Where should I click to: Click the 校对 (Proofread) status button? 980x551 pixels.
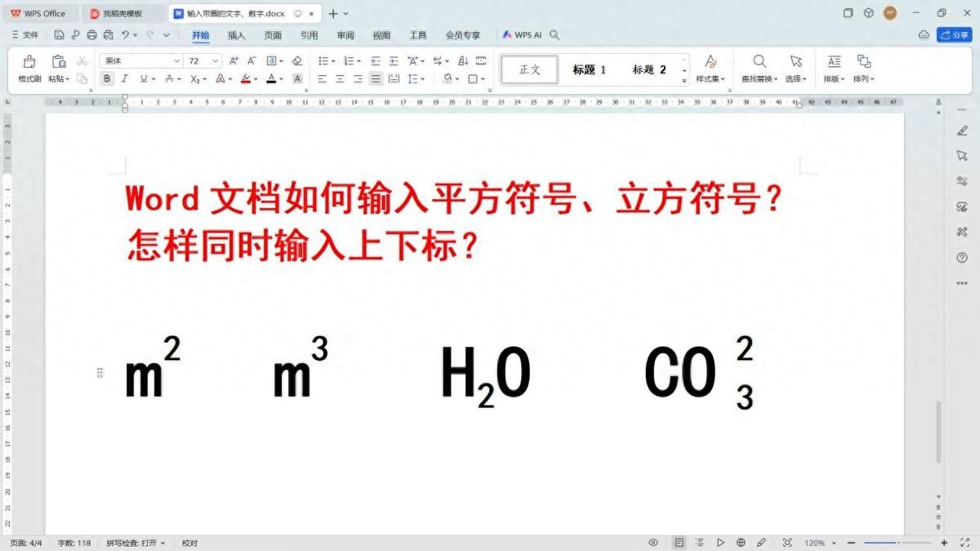(x=189, y=543)
